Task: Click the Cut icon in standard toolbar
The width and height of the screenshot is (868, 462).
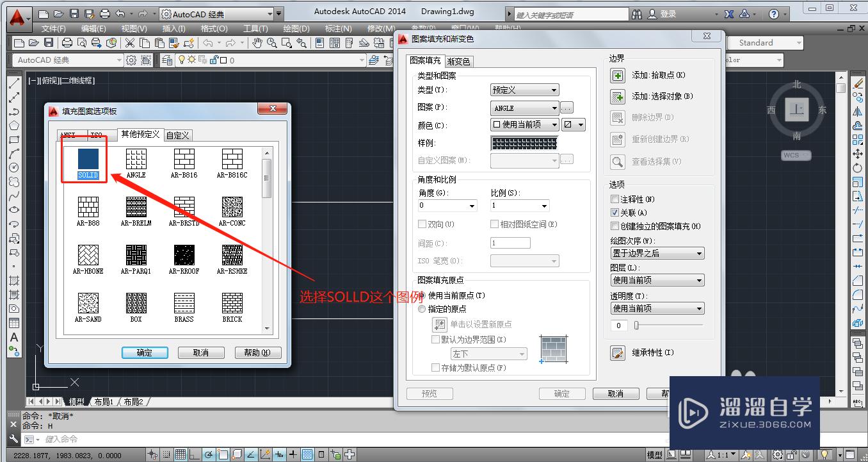Action: (130, 43)
